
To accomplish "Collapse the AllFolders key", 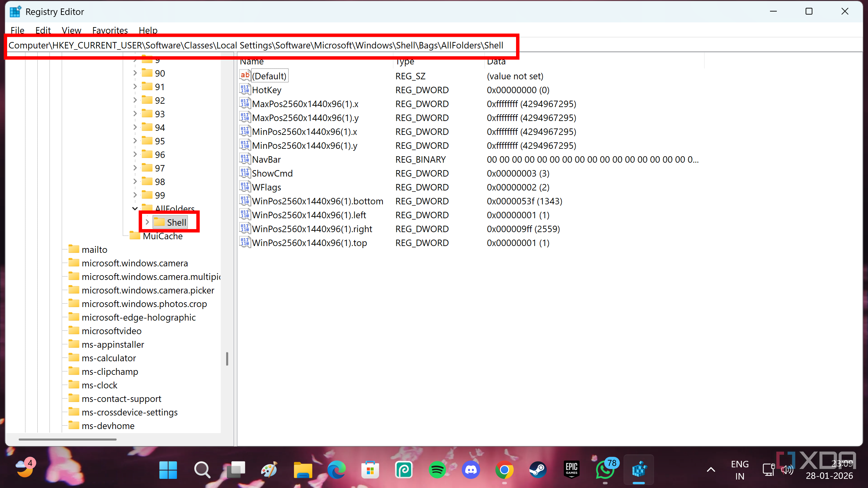I will tap(135, 208).
